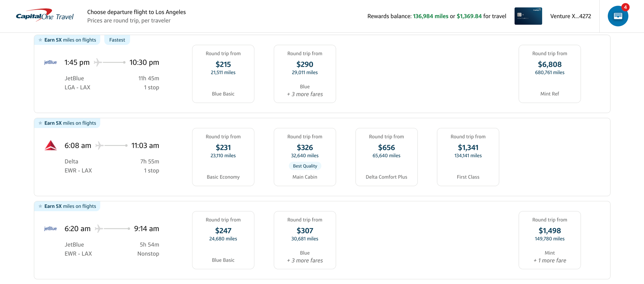This screenshot has height=284, width=644.
Task: Pick the $6,808 Mint Ref fare
Action: pyautogui.click(x=549, y=74)
